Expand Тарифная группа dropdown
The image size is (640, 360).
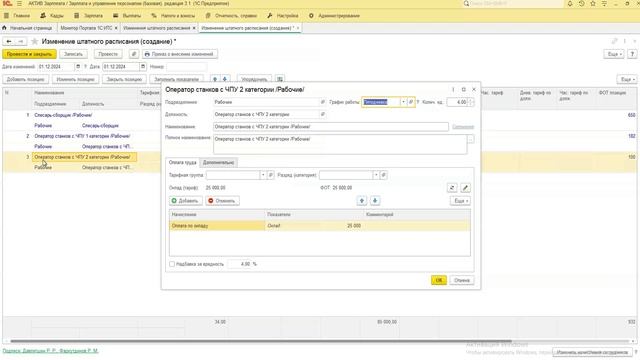pos(263,175)
